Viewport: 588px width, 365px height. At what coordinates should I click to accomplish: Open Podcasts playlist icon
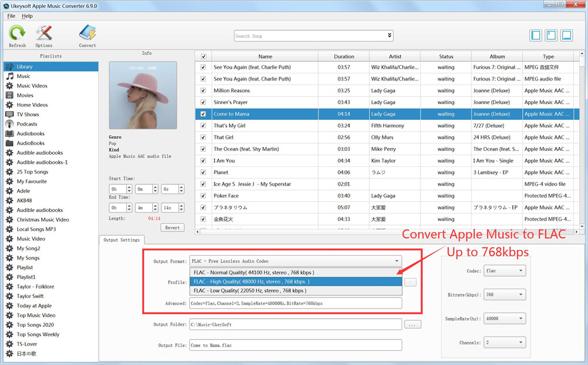(x=10, y=124)
